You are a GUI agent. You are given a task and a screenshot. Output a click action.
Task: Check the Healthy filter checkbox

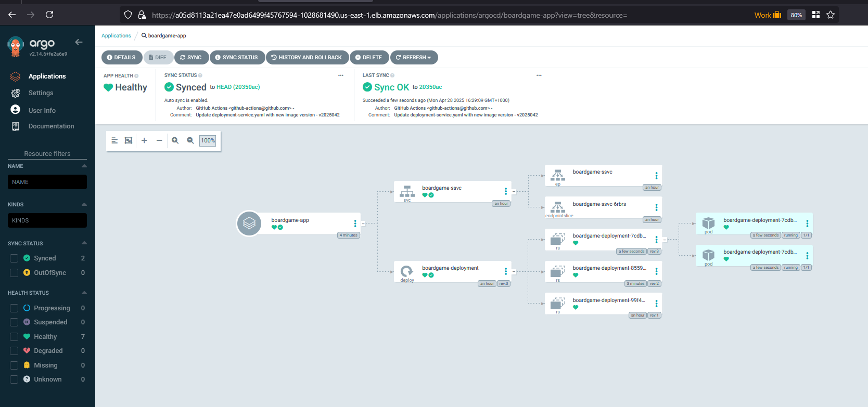(x=14, y=337)
